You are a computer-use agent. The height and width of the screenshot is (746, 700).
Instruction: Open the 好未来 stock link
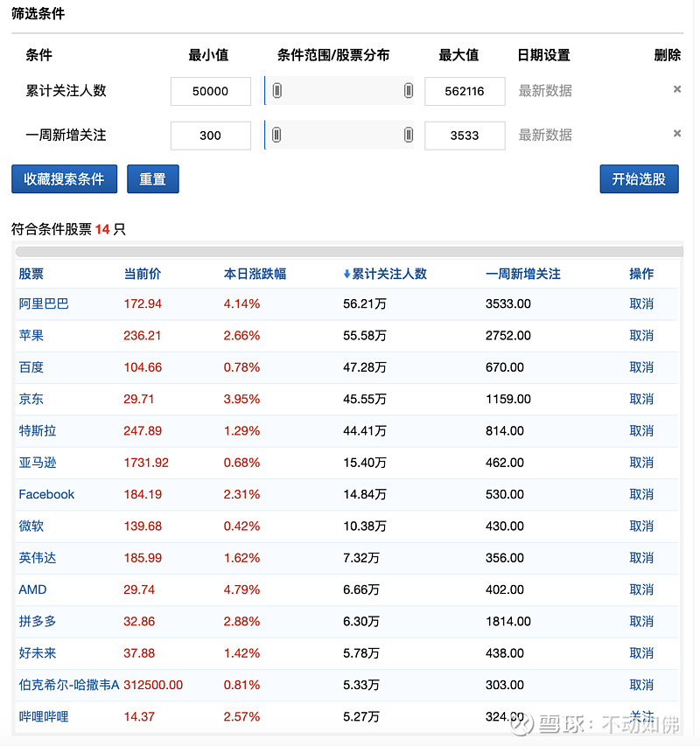pyautogui.click(x=38, y=652)
